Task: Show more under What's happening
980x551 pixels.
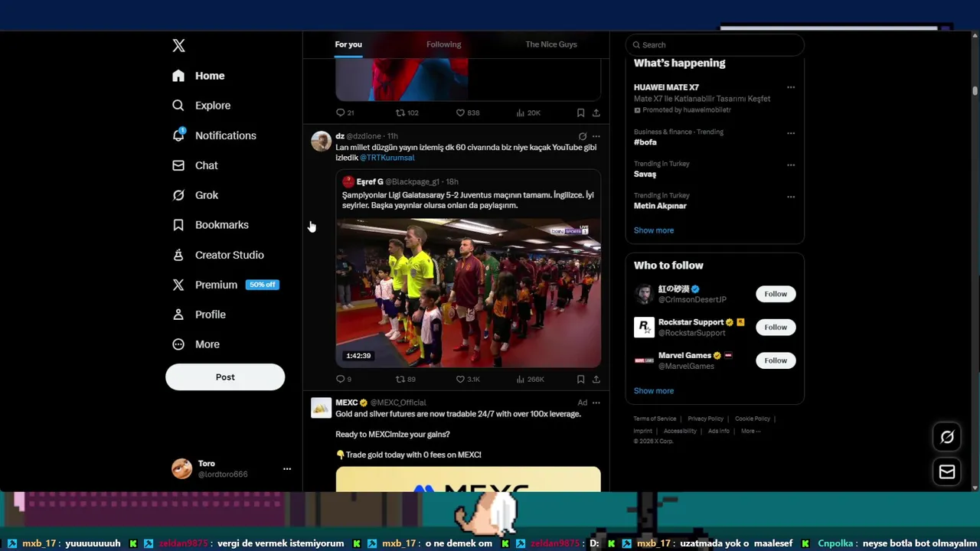Action: coord(654,230)
